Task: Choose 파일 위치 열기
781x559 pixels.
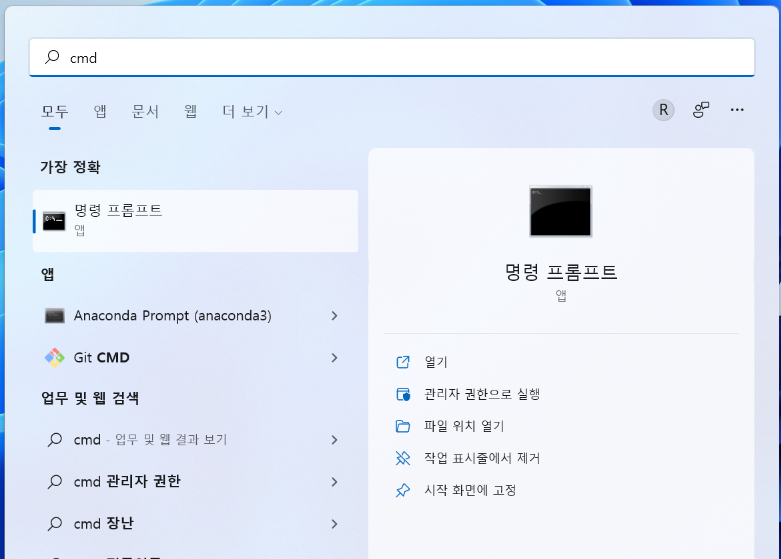Action: tap(464, 426)
